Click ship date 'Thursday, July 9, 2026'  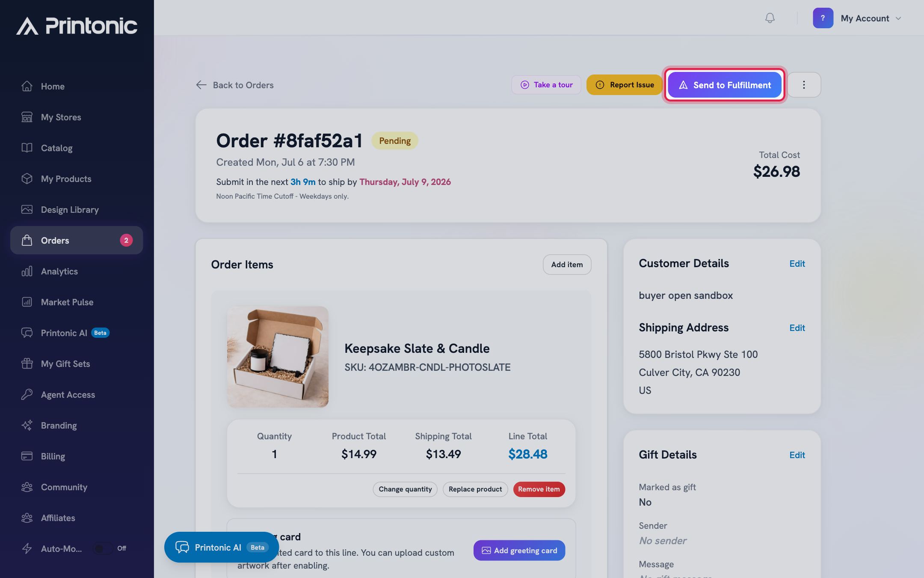[x=405, y=182]
